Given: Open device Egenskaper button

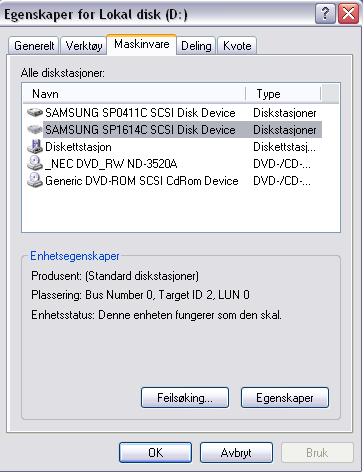Looking at the screenshot, I should coord(285,397).
